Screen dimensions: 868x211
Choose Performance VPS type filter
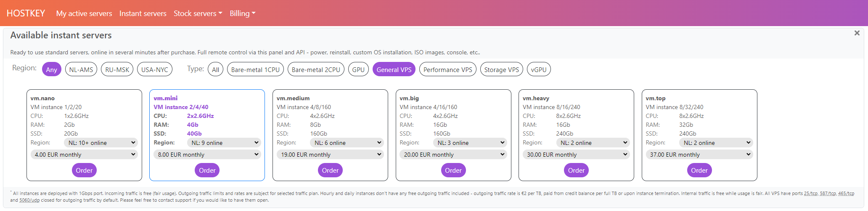(447, 69)
